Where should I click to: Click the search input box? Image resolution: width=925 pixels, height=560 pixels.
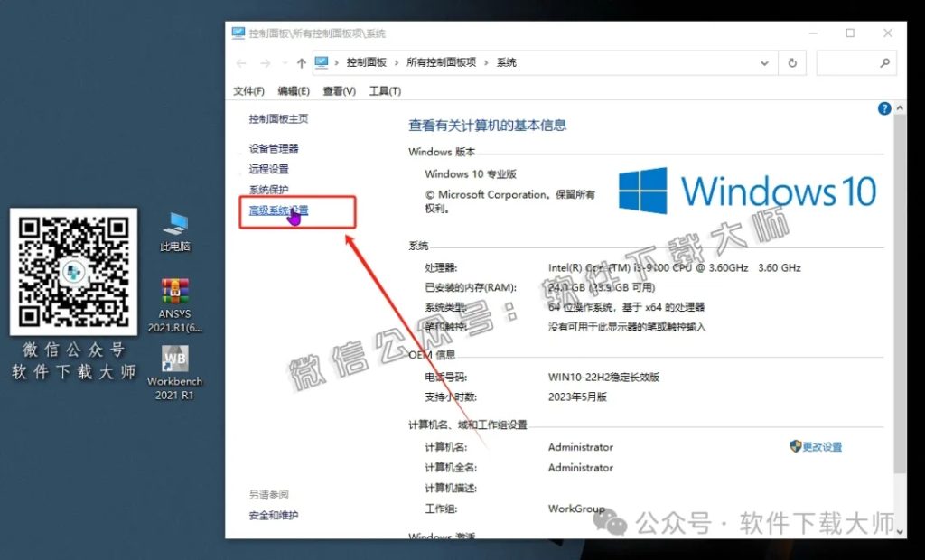(845, 63)
